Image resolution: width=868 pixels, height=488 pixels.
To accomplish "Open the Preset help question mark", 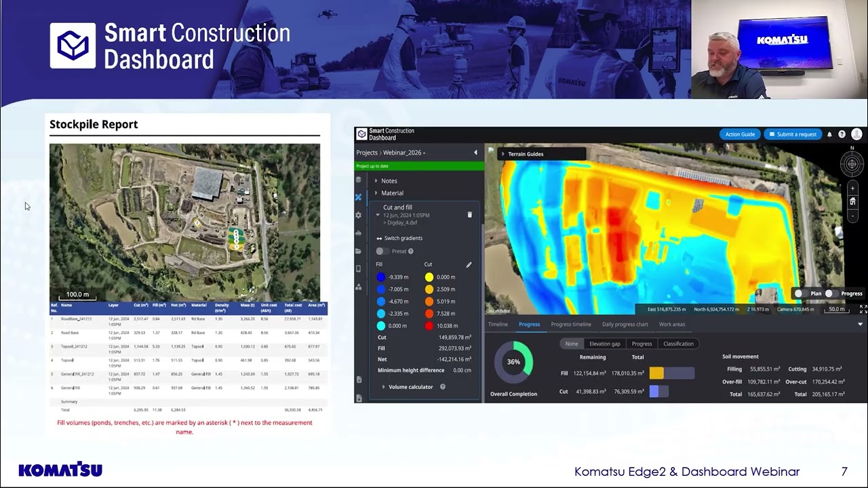I will (411, 251).
